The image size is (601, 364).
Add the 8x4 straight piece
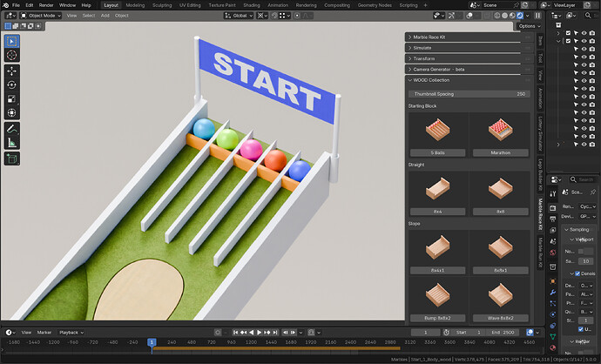[438, 193]
